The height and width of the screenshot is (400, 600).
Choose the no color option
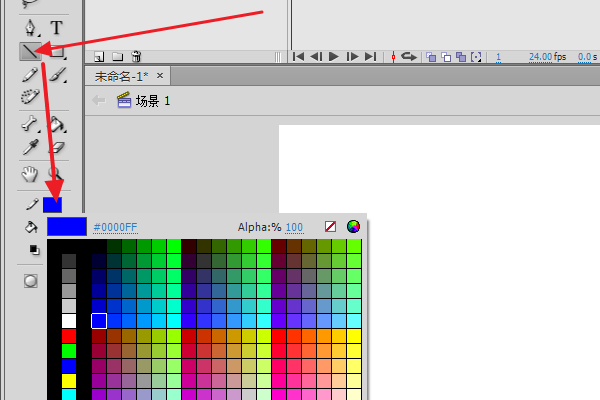pos(331,227)
